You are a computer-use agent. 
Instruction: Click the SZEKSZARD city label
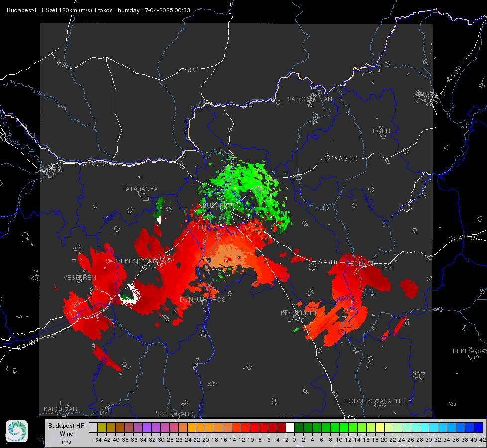176,414
